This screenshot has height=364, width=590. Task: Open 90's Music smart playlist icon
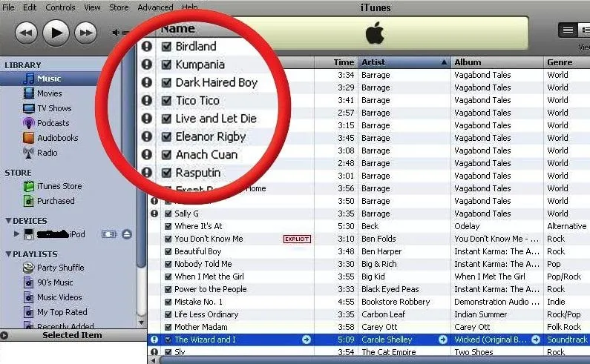point(29,282)
